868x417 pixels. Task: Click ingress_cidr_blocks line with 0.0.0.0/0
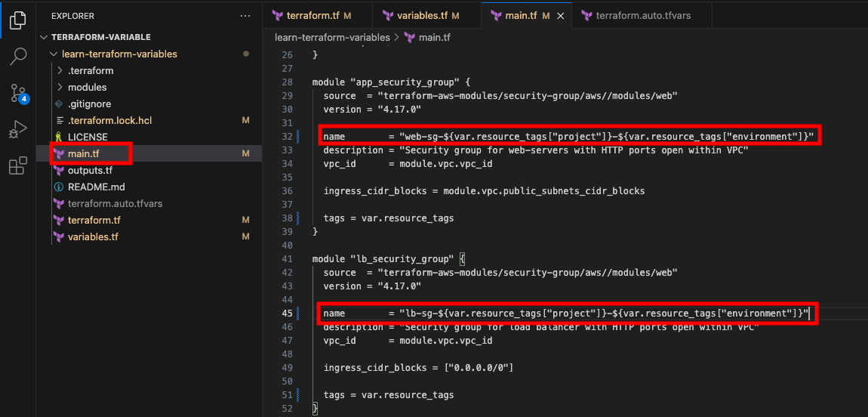point(418,367)
